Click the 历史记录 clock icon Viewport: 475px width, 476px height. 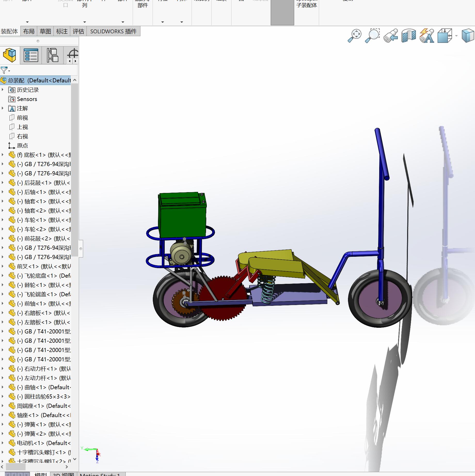(12, 90)
